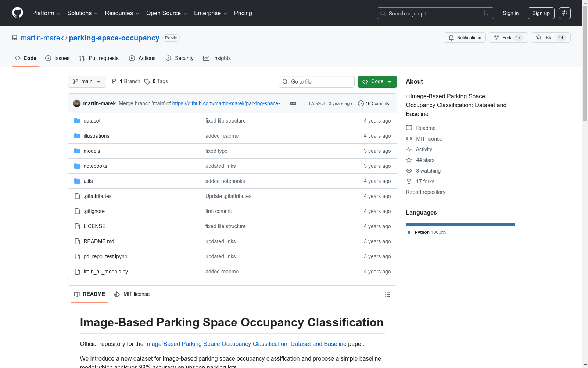Click the utils folder icon

[x=77, y=181]
